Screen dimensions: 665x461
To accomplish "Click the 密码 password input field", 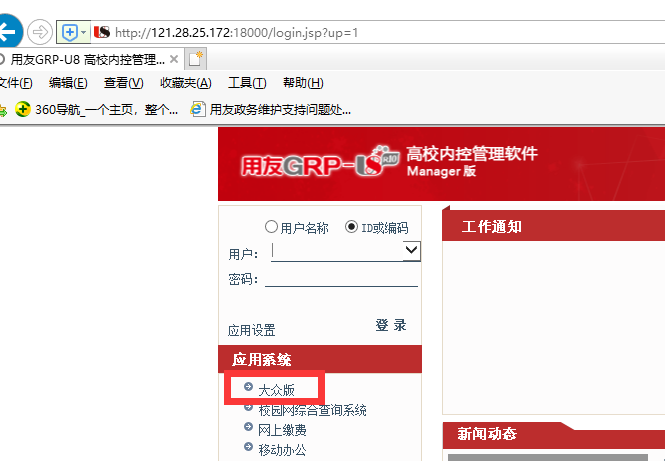I will (x=340, y=278).
